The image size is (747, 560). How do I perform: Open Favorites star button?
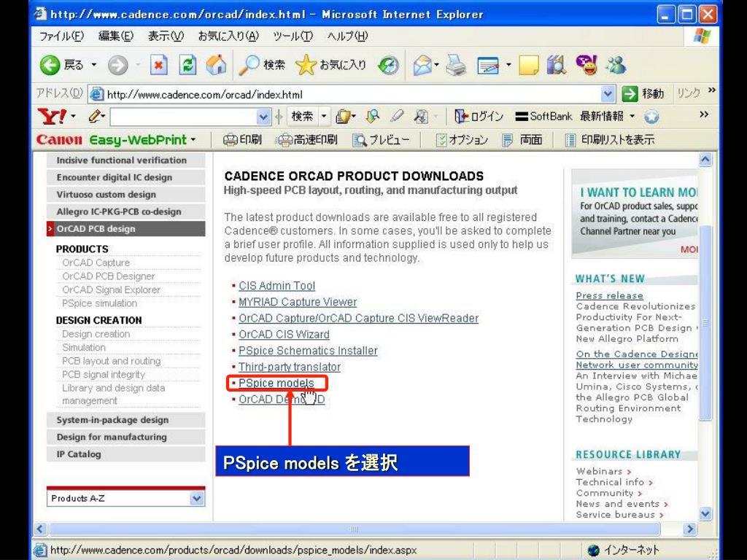[330, 65]
